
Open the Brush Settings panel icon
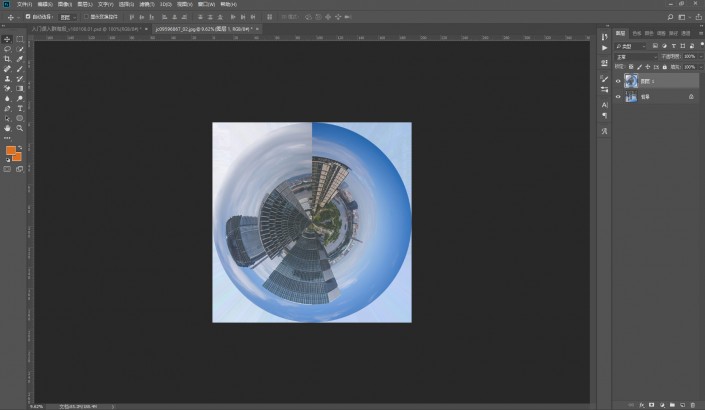(605, 79)
